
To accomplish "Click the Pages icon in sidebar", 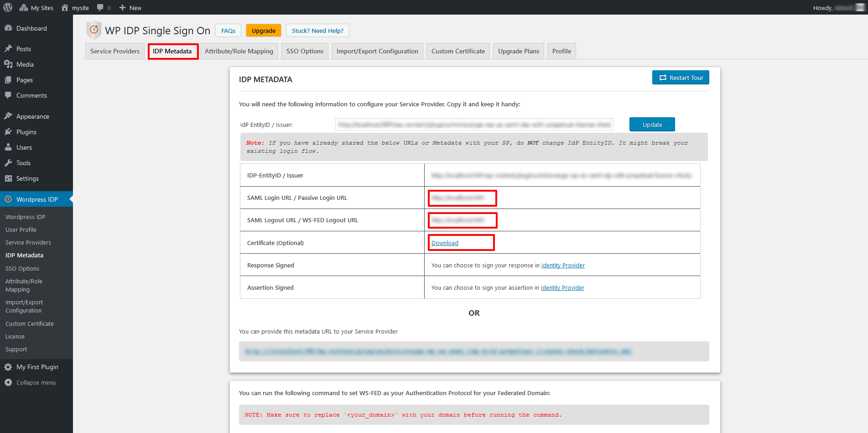I will tap(8, 80).
